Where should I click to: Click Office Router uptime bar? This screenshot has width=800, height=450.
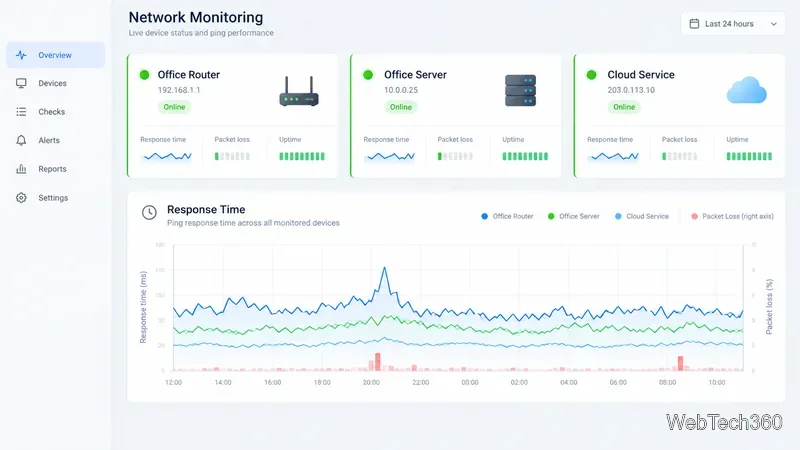click(302, 157)
